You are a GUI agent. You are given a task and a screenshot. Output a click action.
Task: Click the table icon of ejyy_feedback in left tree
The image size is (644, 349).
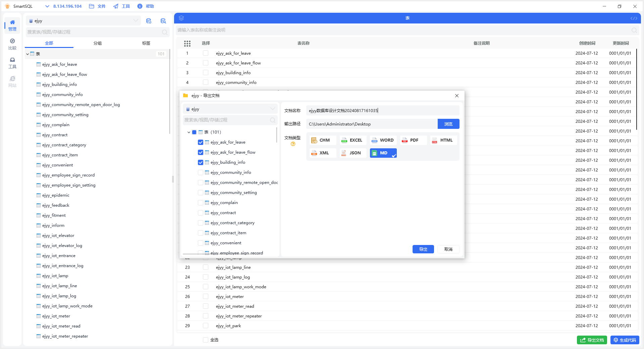pyautogui.click(x=39, y=205)
